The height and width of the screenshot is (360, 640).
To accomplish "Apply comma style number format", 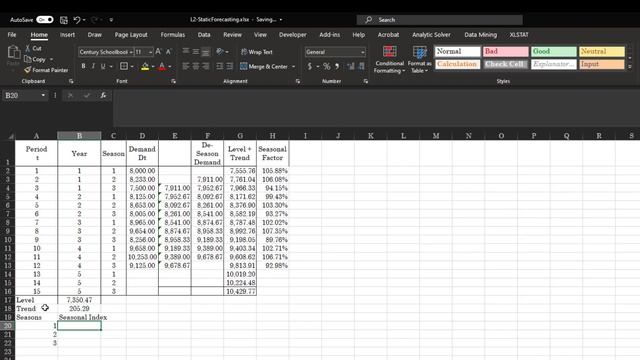I will click(337, 66).
